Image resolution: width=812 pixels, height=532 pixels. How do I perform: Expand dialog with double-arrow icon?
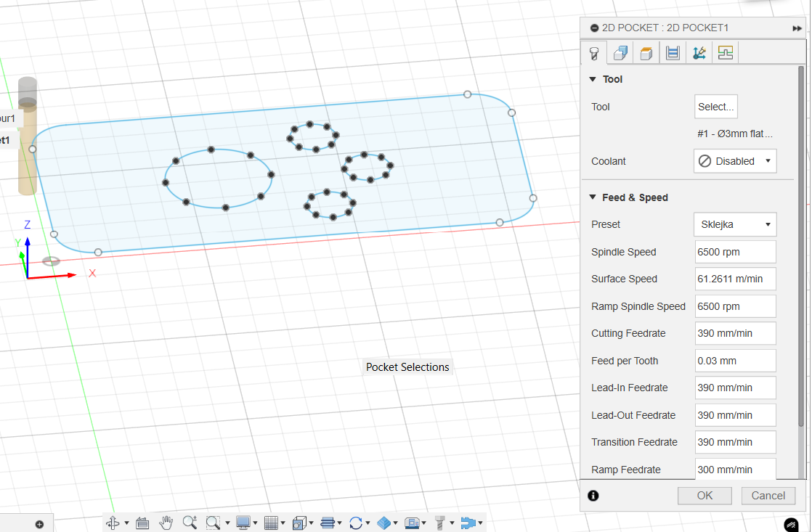(797, 28)
